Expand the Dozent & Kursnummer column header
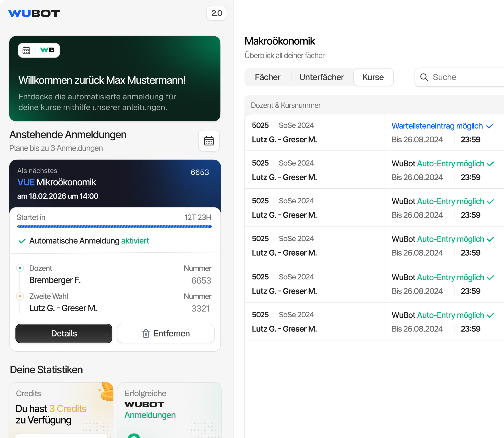 (x=286, y=105)
